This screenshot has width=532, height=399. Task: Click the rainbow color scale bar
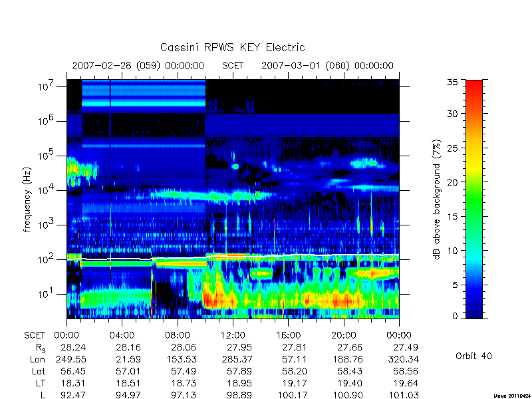pyautogui.click(x=474, y=199)
